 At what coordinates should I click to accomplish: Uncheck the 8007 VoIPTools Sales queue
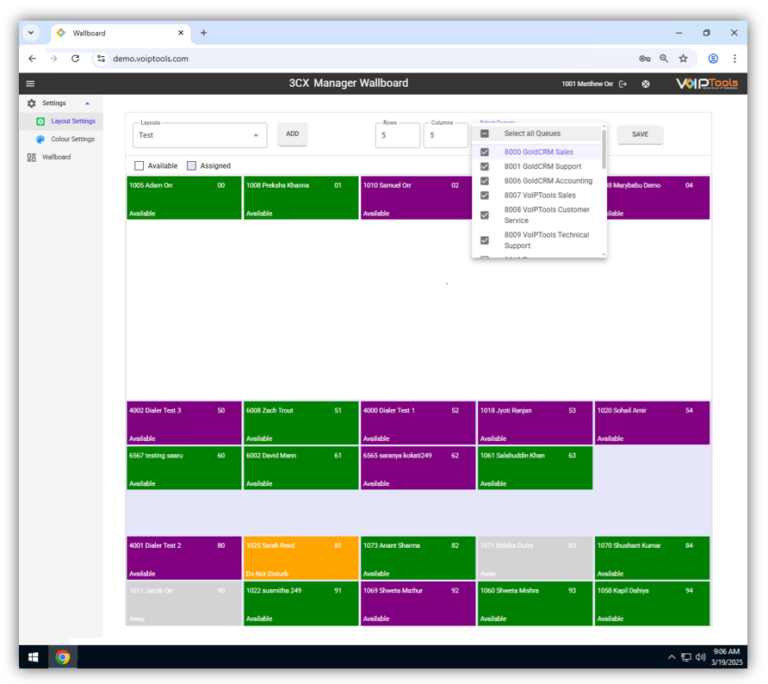484,195
